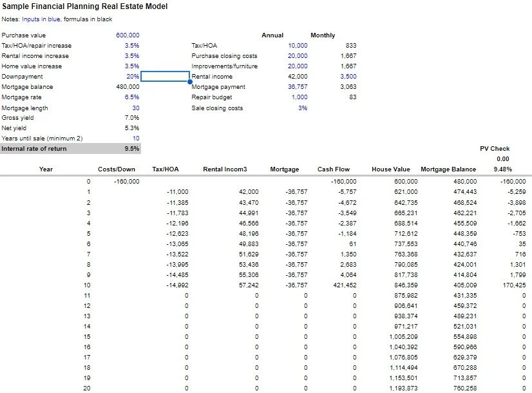Select the Rental income increase 3.5% cell
The width and height of the screenshot is (532, 393).
point(132,55)
